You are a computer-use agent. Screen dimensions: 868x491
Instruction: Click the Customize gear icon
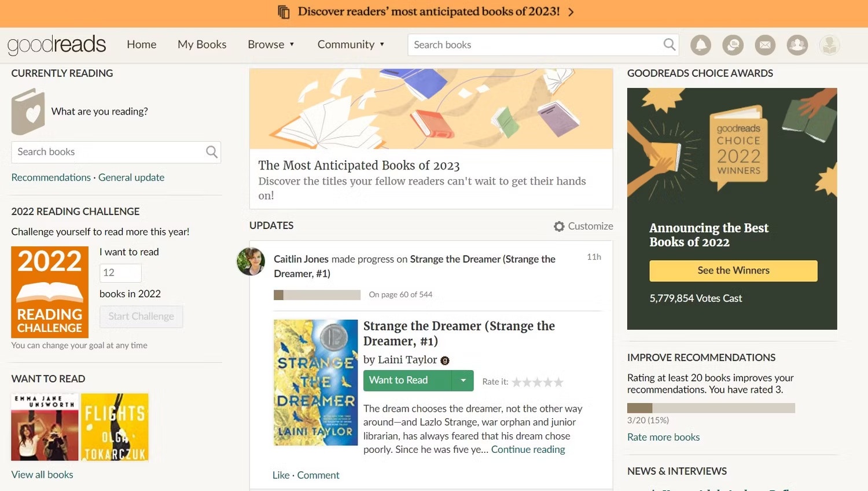[x=559, y=227]
